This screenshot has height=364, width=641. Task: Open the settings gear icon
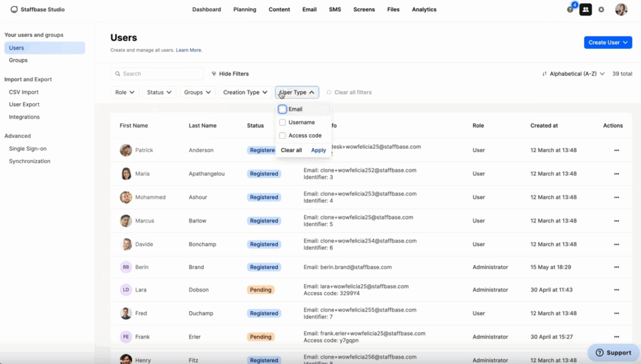pos(602,9)
